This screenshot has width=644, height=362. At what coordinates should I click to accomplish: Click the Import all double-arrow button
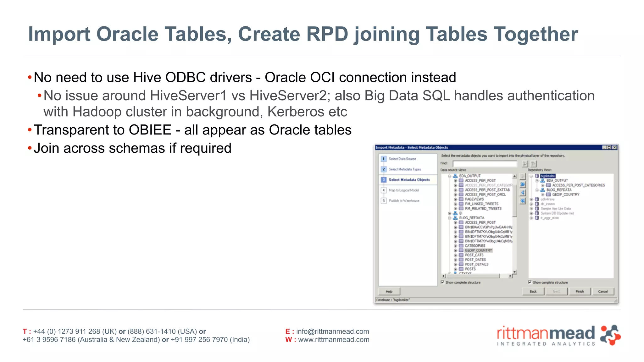[x=523, y=184]
